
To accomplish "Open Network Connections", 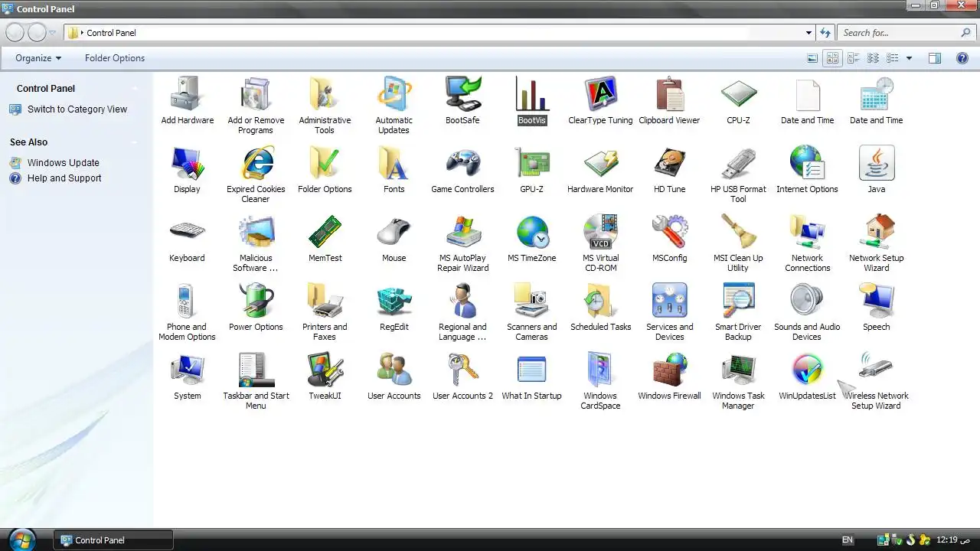I will [807, 243].
